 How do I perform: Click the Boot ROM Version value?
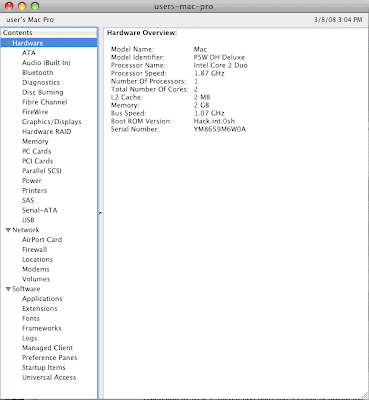click(x=214, y=121)
